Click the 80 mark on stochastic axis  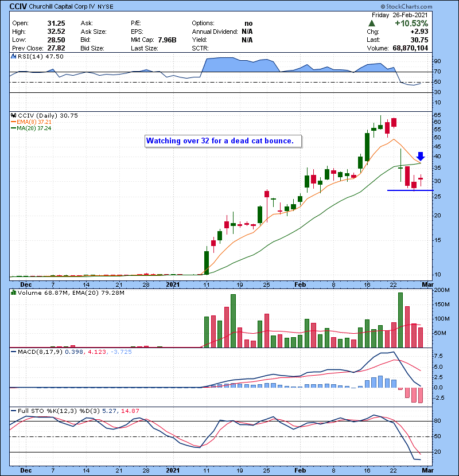coord(437,421)
